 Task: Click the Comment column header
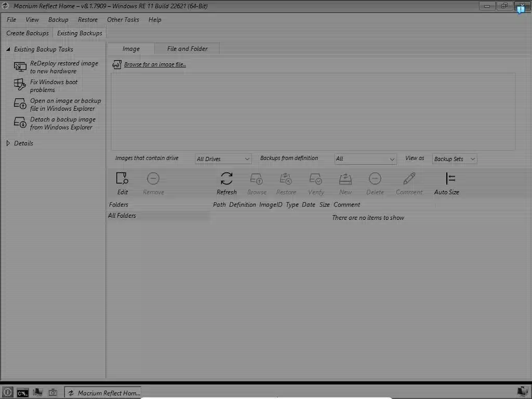[x=347, y=205]
